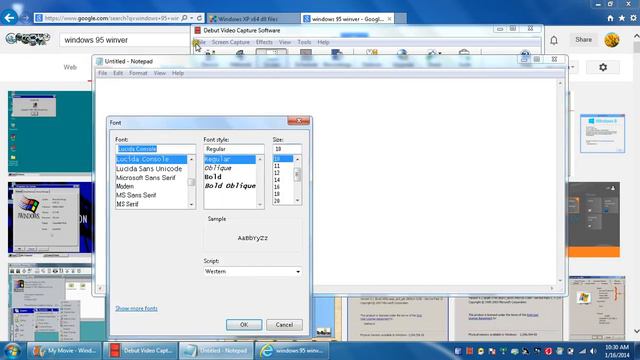Open the Internet Explorer tools gear
This screenshot has width=640, height=360.
coord(633,18)
